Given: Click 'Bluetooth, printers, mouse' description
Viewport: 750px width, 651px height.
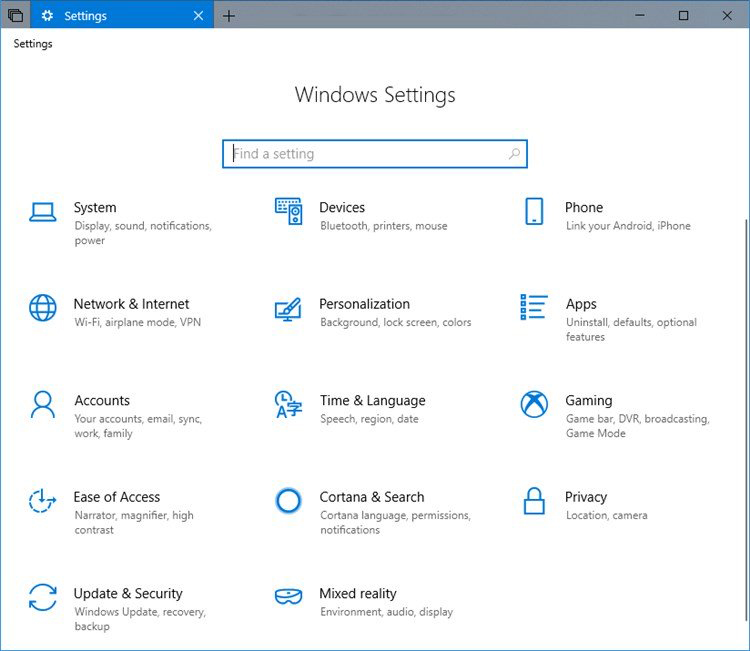Looking at the screenshot, I should pyautogui.click(x=384, y=226).
